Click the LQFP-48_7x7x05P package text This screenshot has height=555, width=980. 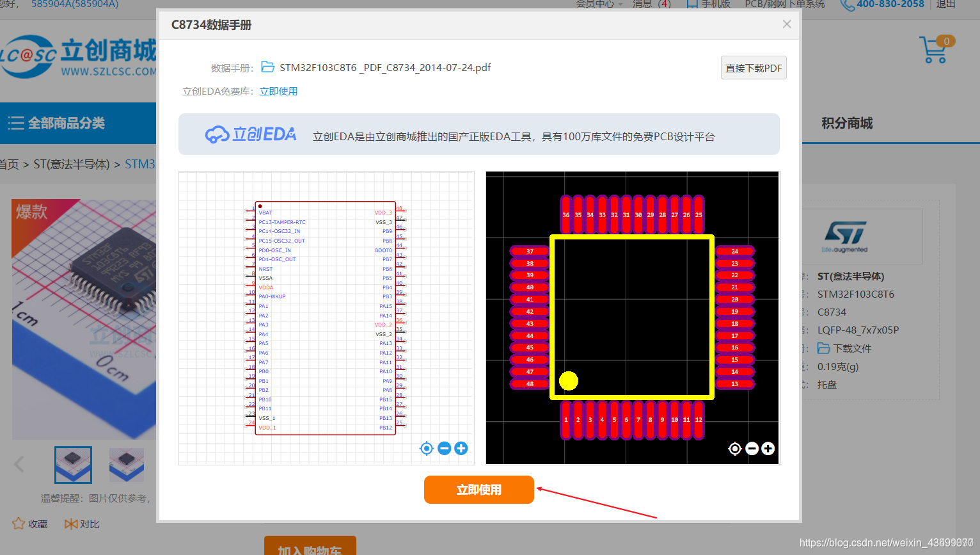858,330
